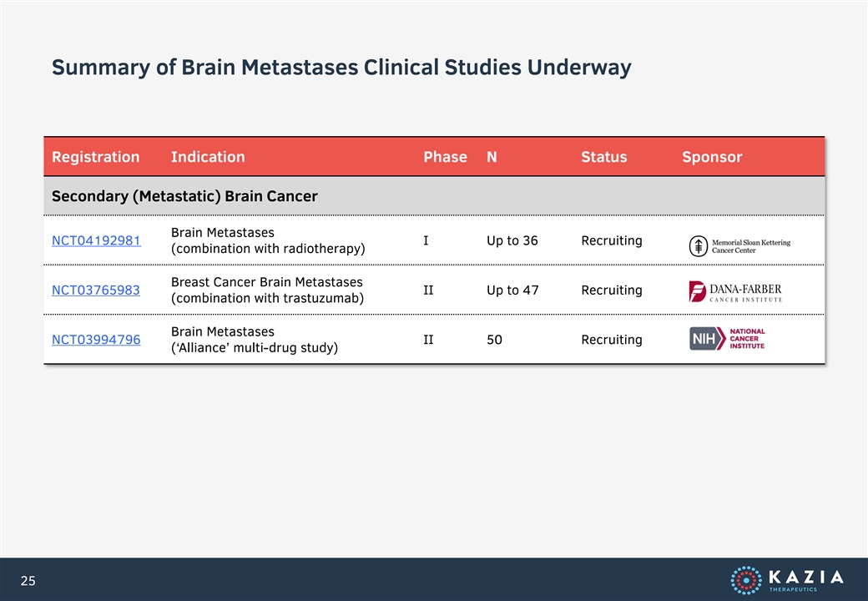Click the '50' enrollment cell

[494, 340]
